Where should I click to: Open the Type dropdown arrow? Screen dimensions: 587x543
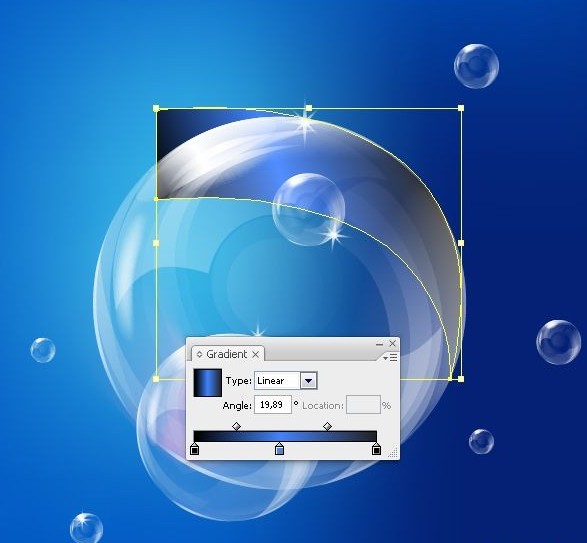click(308, 381)
